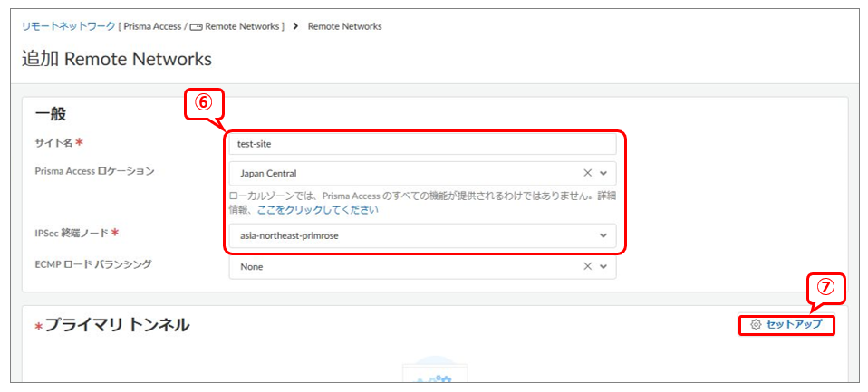
Task: Click the chevron arrow on asia-northeast-primrose field
Action: [x=603, y=236]
